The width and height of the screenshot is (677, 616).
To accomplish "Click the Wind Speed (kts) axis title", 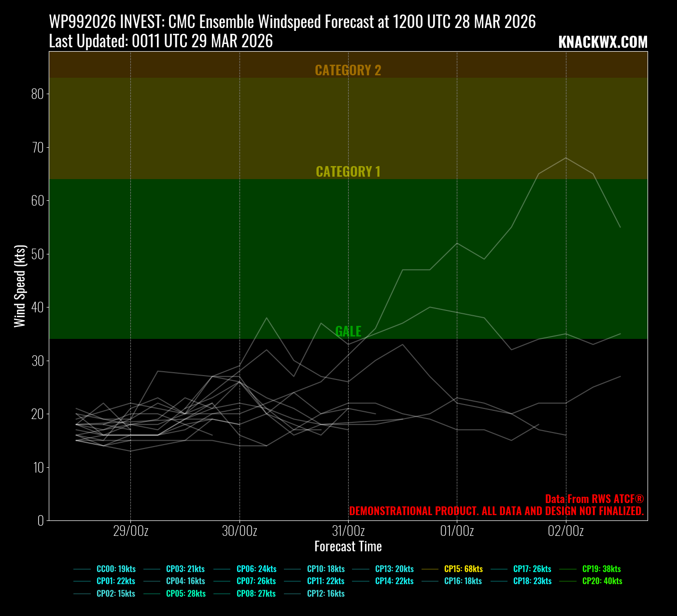I will tap(19, 286).
